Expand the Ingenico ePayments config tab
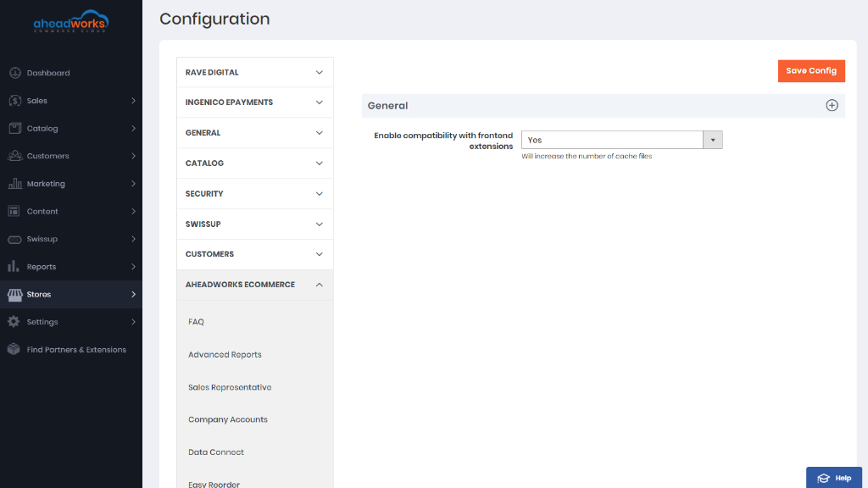The image size is (868, 488). [x=254, y=103]
